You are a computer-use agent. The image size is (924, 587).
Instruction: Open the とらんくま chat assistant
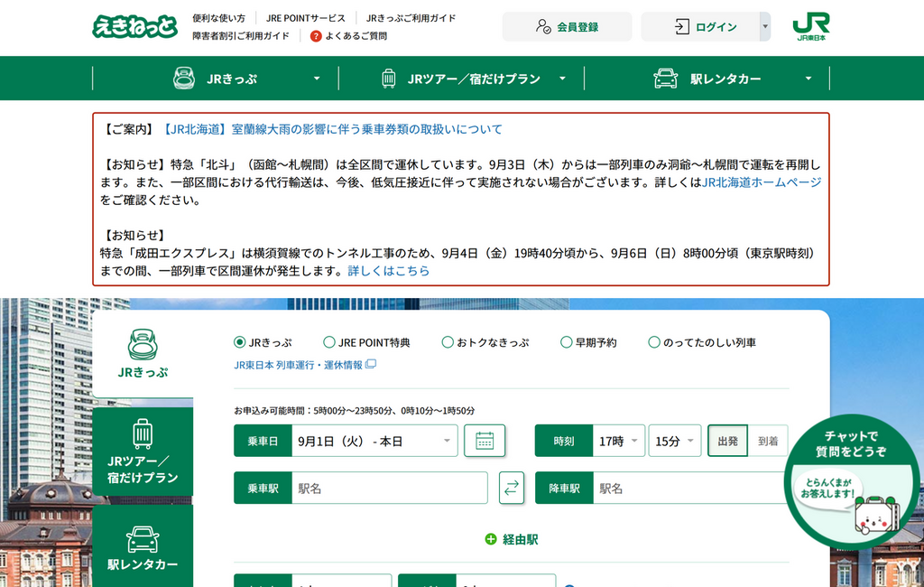click(850, 482)
